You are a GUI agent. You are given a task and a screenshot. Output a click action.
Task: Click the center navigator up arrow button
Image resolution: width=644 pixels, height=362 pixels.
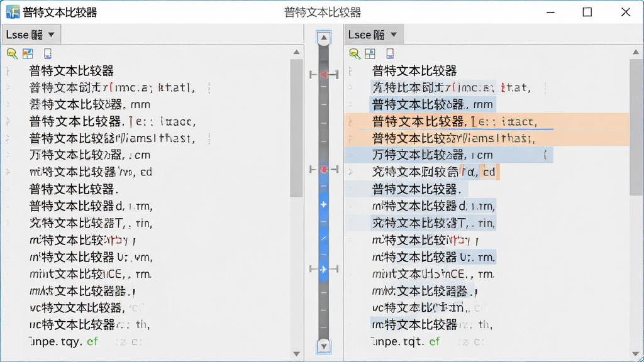click(x=324, y=38)
